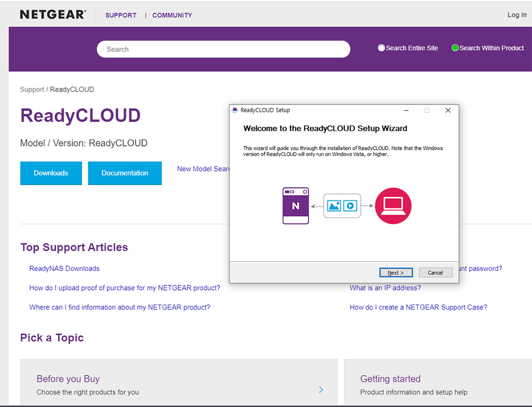Click the ReadyCLOUD Setup title bar icon
This screenshot has height=407, width=532.
(235, 110)
